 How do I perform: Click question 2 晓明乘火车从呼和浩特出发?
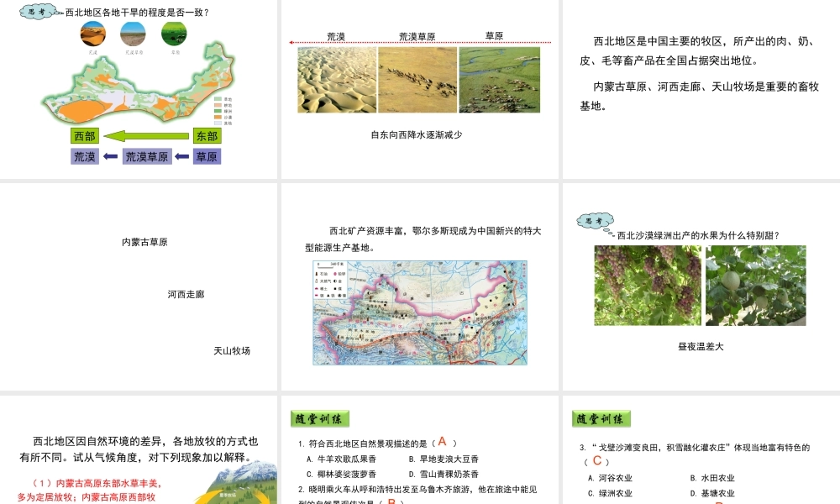[x=417, y=496]
